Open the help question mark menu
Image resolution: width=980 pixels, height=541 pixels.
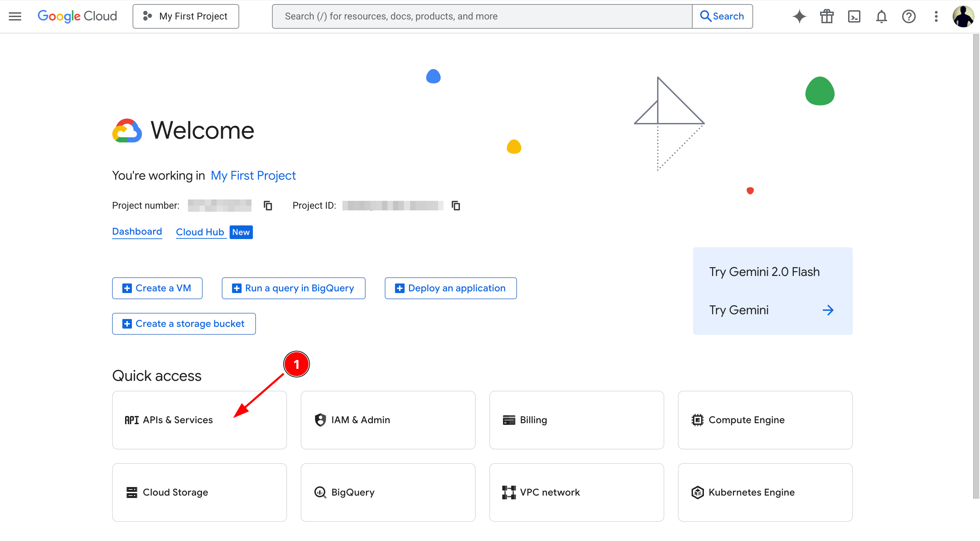click(x=909, y=16)
